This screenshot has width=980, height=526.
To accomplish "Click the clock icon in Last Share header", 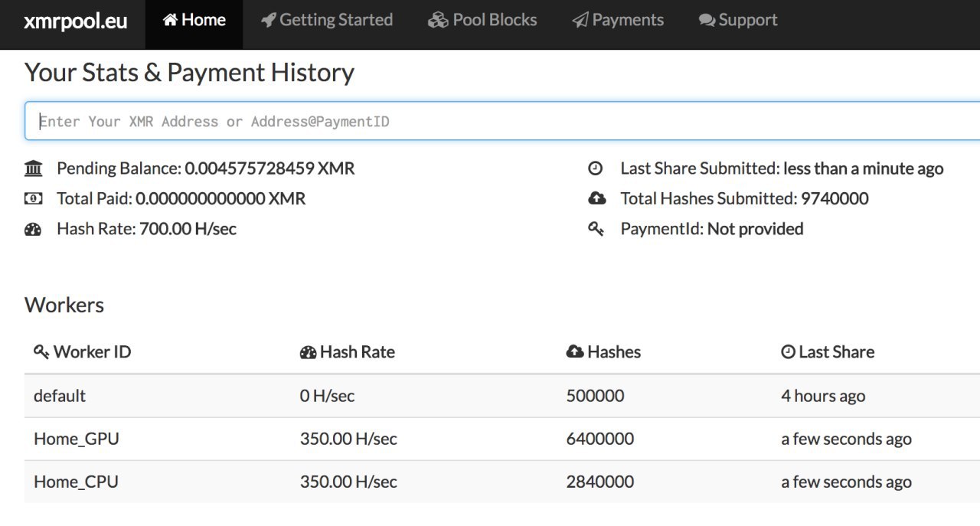I will click(x=788, y=352).
